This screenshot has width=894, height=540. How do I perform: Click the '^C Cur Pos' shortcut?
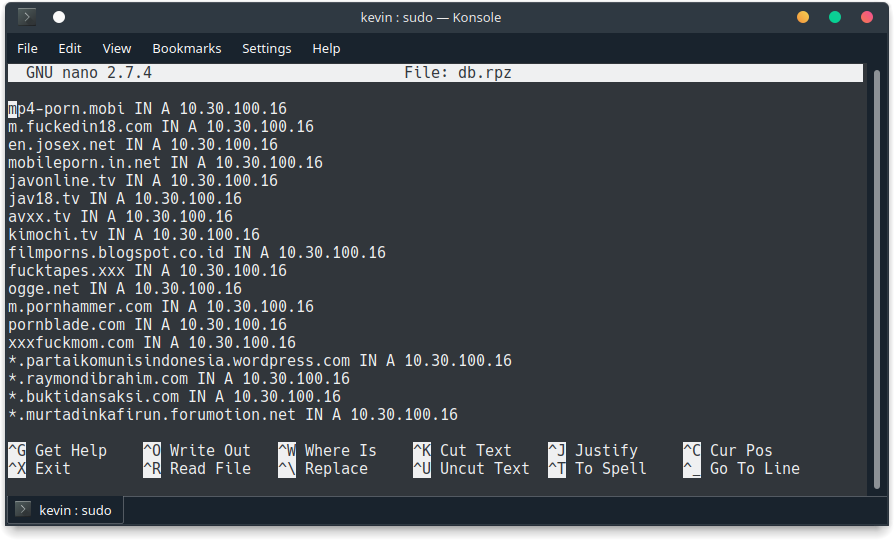tap(728, 450)
